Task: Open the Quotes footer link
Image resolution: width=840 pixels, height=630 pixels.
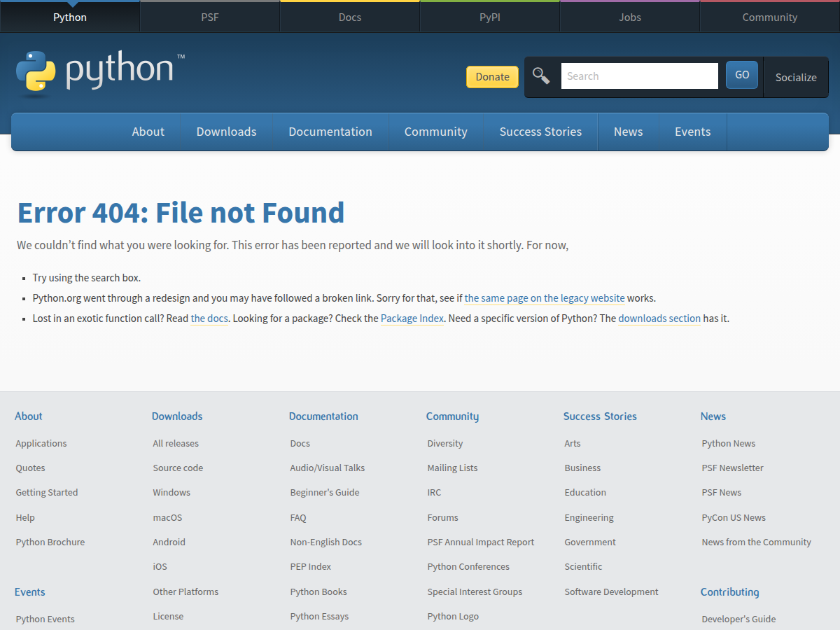Action: pos(30,468)
